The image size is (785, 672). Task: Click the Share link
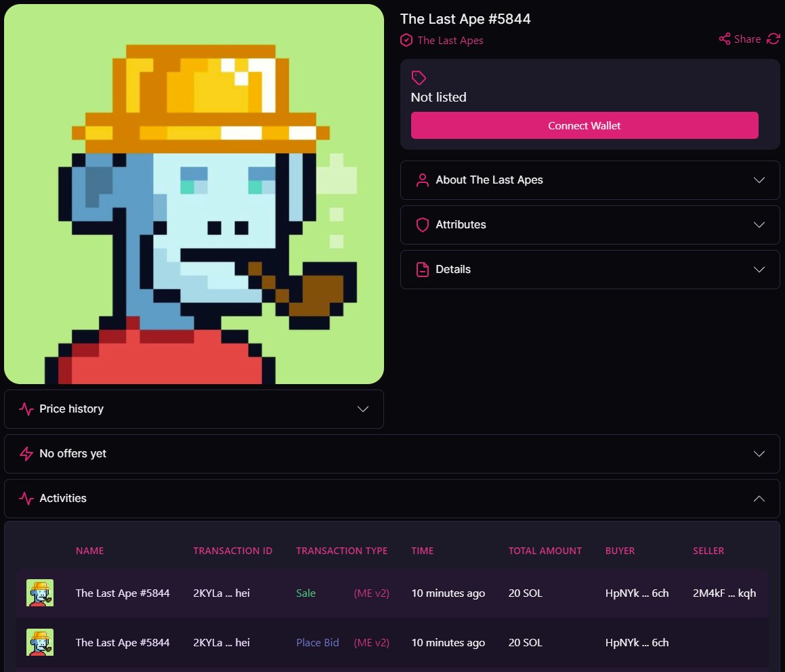747,39
